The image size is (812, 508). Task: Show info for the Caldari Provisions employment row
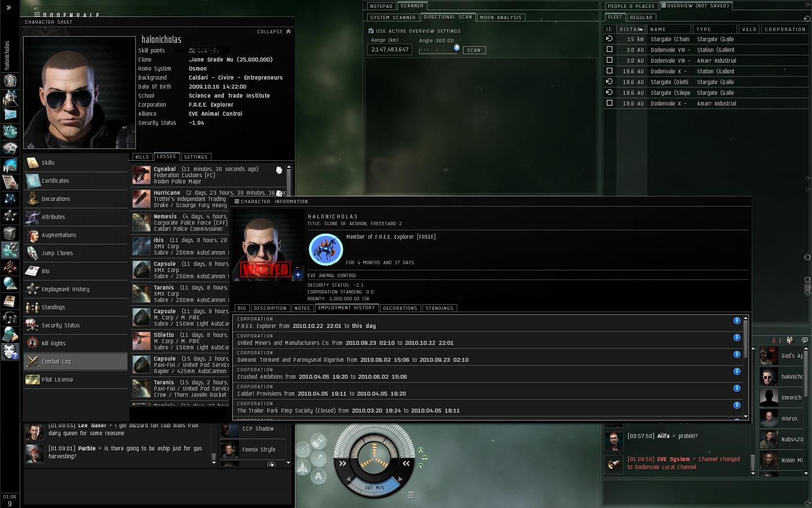tap(736, 388)
